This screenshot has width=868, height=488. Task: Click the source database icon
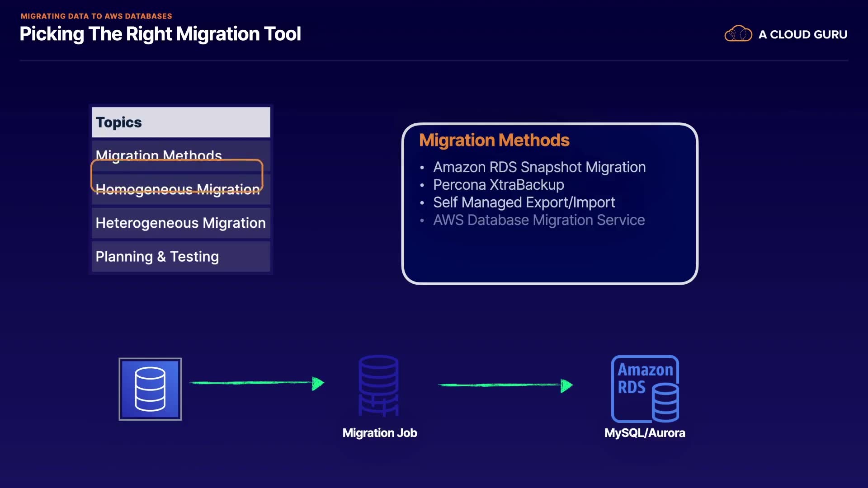tap(150, 389)
